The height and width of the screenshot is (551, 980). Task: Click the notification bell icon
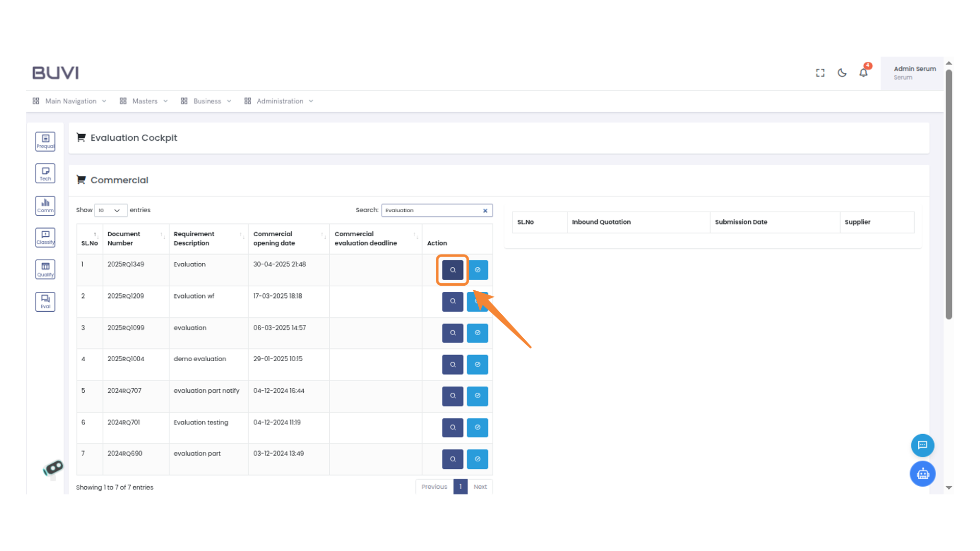[863, 73]
